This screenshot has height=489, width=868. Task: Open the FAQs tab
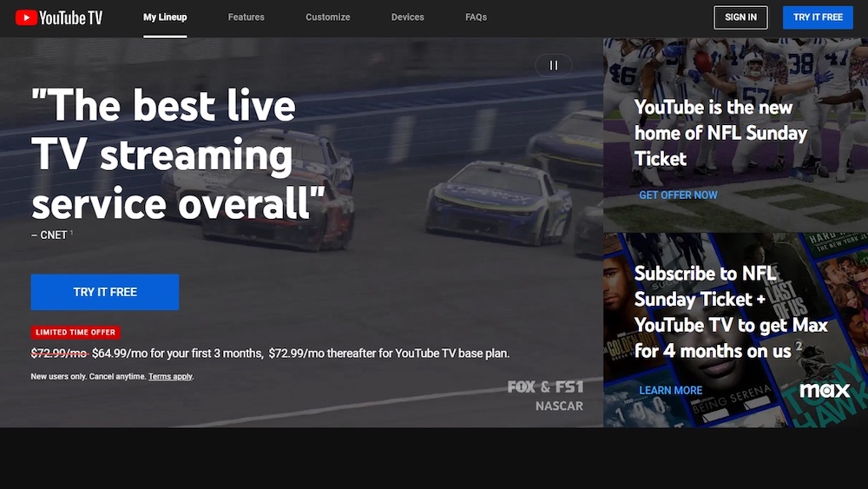point(476,17)
